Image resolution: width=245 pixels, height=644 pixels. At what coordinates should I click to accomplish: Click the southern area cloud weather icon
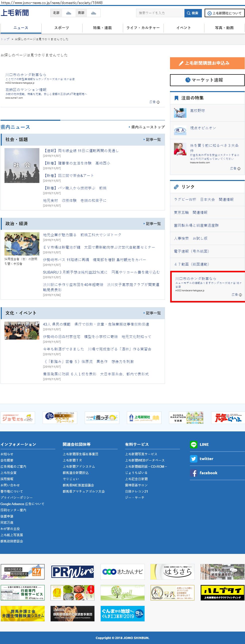click(93, 13)
